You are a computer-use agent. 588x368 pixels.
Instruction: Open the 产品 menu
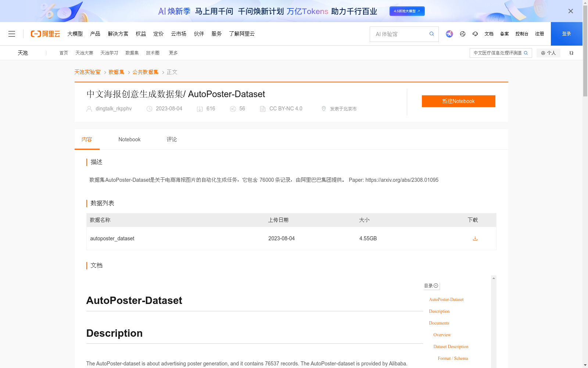coord(95,34)
